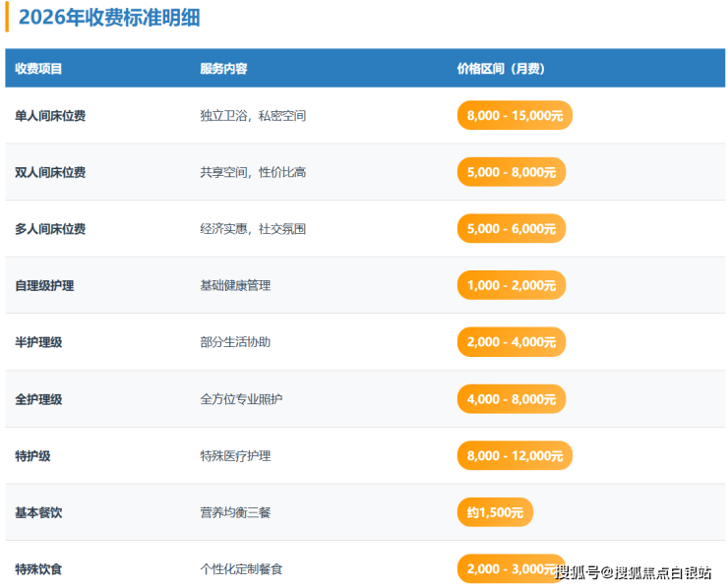Click the 5,000 - 6,000元 price badge
The image size is (728, 588).
512,228
